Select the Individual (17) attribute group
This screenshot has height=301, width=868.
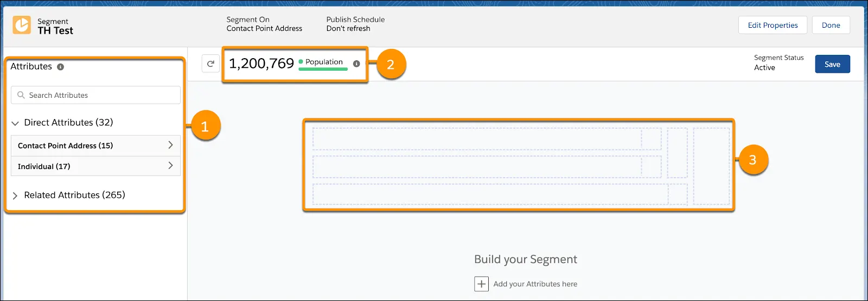[95, 166]
